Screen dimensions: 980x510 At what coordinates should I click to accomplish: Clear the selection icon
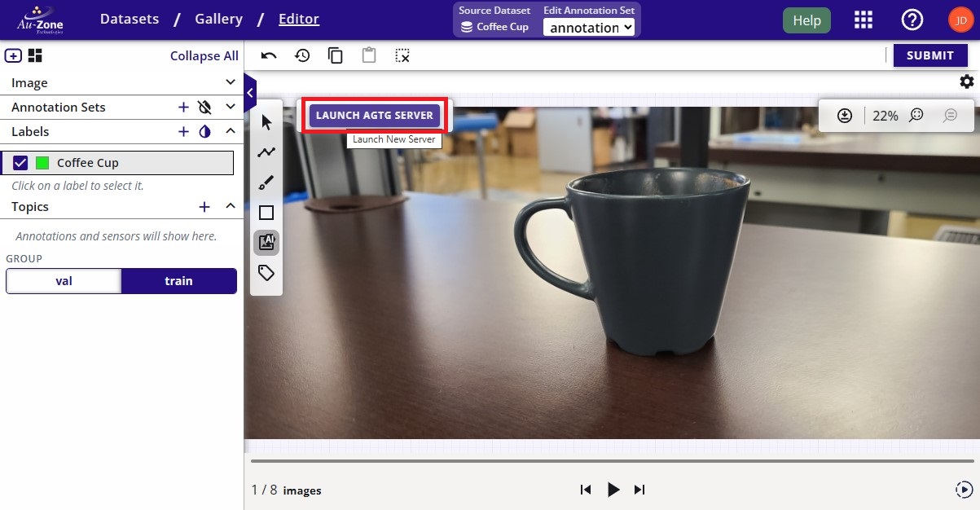tap(402, 55)
